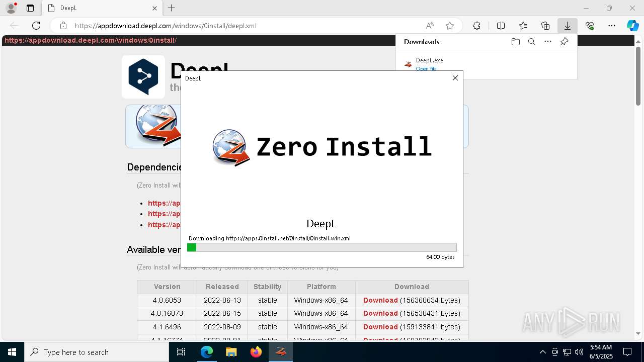
Task: Open File Explorer from taskbar
Action: (231, 352)
